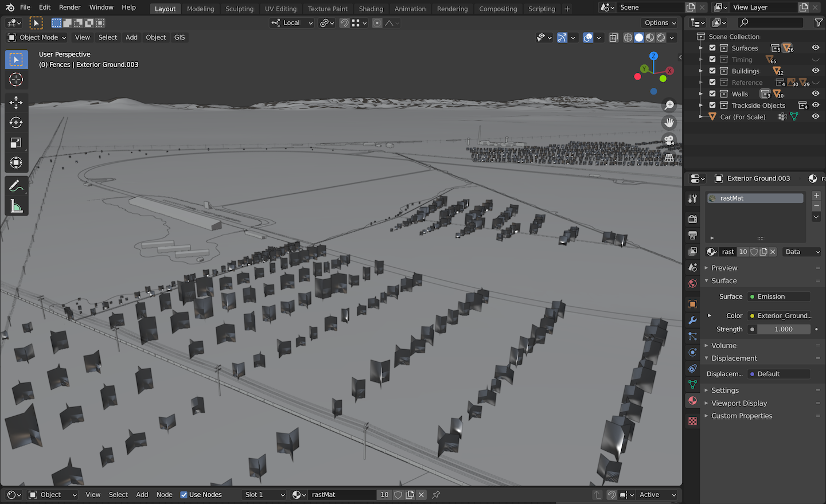Open the GIS menu

180,37
